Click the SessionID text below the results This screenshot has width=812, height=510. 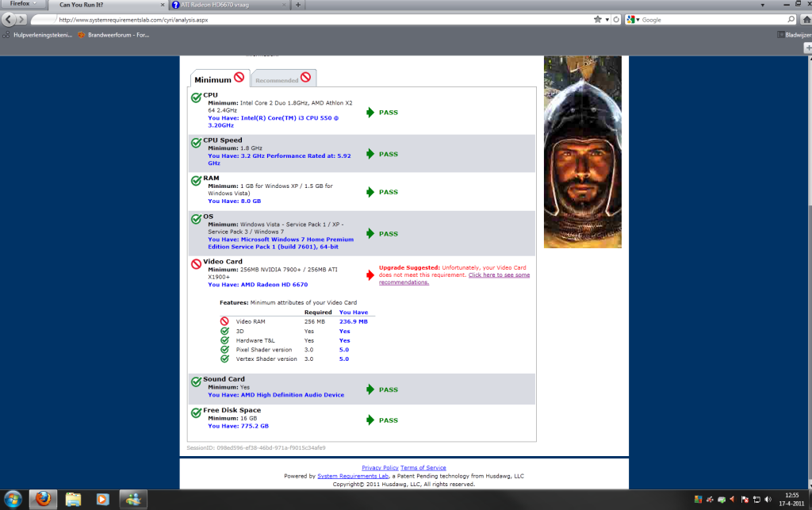pyautogui.click(x=256, y=448)
